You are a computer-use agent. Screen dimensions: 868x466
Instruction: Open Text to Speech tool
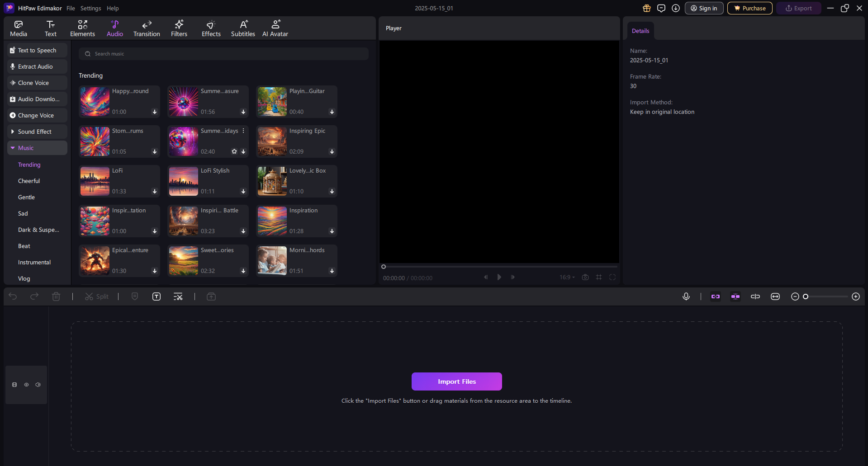[37, 50]
